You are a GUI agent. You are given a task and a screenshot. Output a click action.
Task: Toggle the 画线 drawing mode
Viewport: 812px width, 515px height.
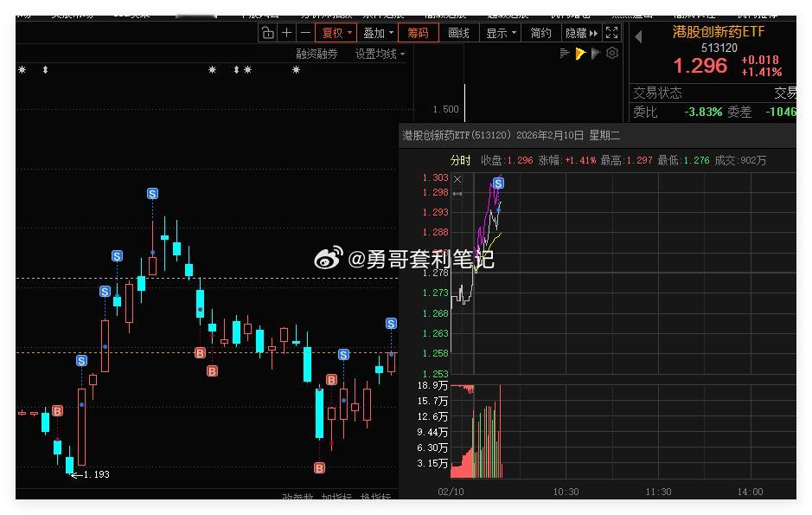pos(458,32)
